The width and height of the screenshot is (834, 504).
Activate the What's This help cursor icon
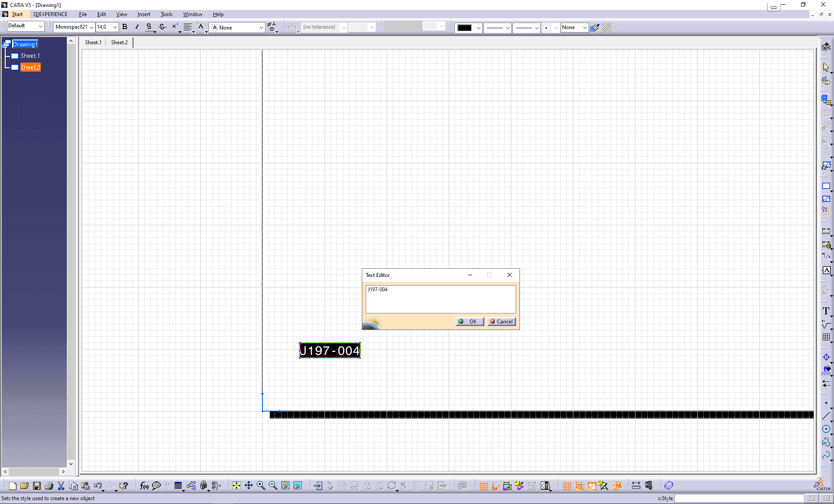point(124,486)
